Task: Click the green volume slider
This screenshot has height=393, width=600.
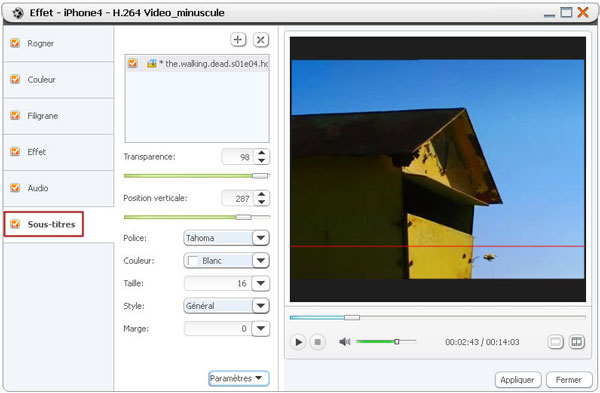Action: click(386, 341)
